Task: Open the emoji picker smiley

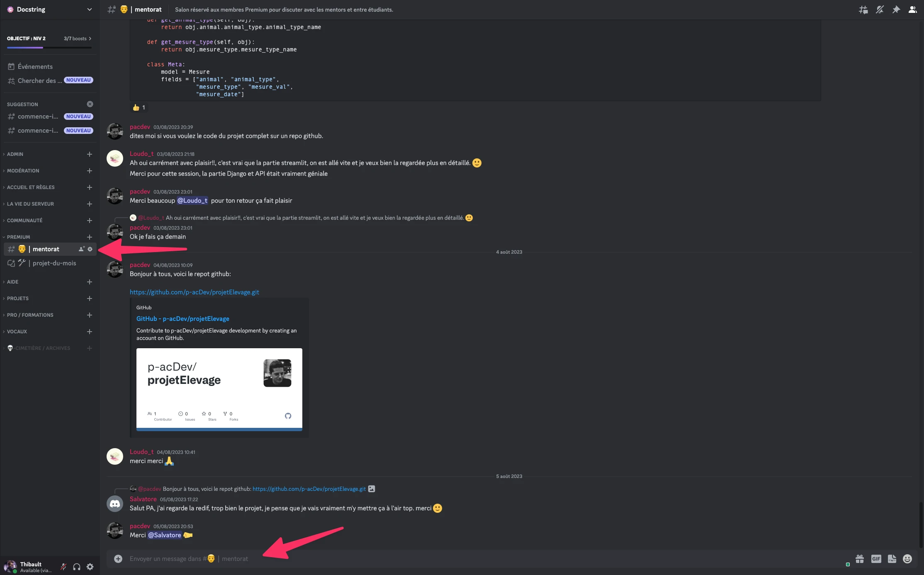Action: [x=907, y=559]
